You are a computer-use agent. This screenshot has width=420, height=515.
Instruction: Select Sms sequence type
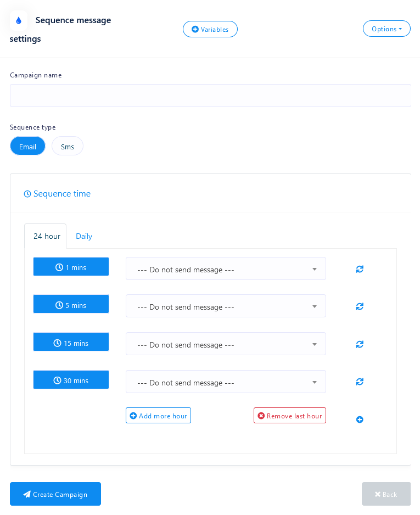click(x=68, y=146)
